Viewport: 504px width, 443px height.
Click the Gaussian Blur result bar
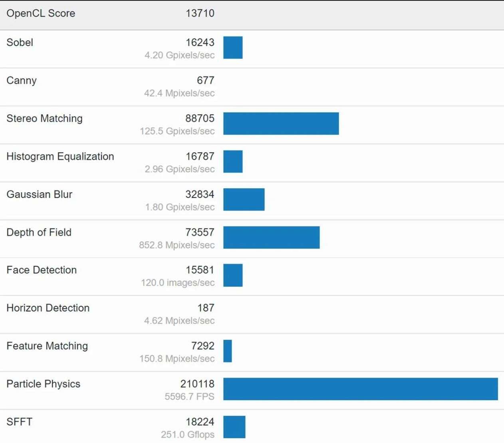(x=244, y=199)
